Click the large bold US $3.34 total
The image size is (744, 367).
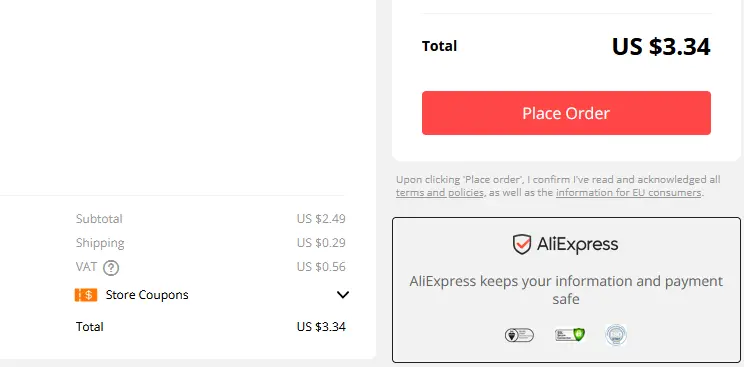(x=661, y=47)
